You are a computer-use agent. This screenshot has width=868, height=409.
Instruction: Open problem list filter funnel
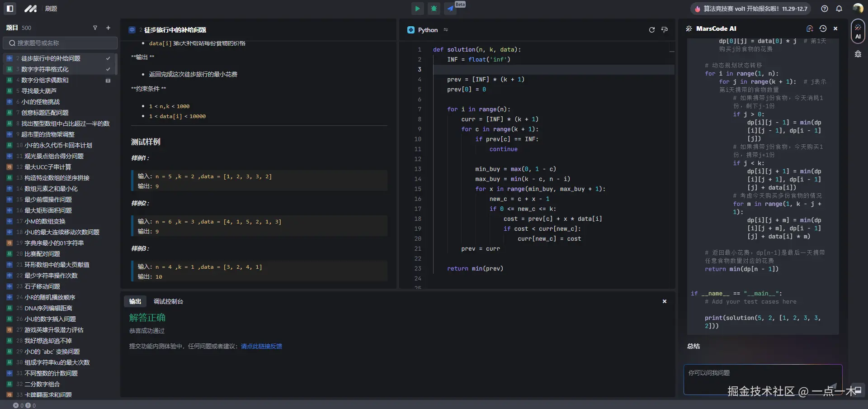pyautogui.click(x=95, y=28)
